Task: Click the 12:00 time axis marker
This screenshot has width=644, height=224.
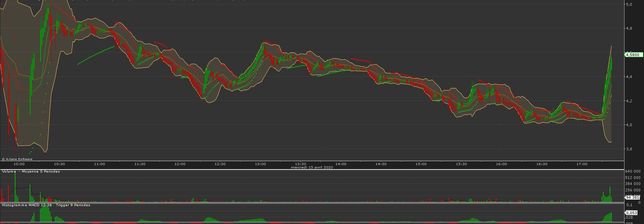Action: click(180, 164)
